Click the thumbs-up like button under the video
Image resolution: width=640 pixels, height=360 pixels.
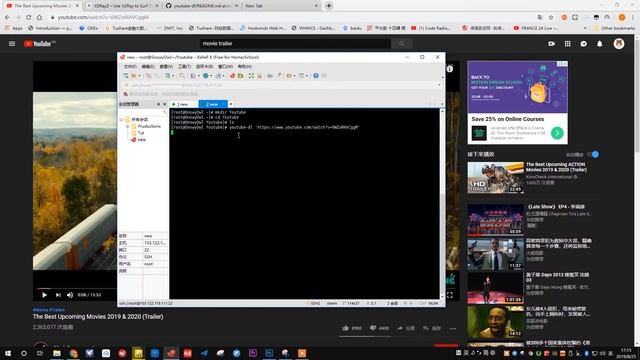(345, 328)
